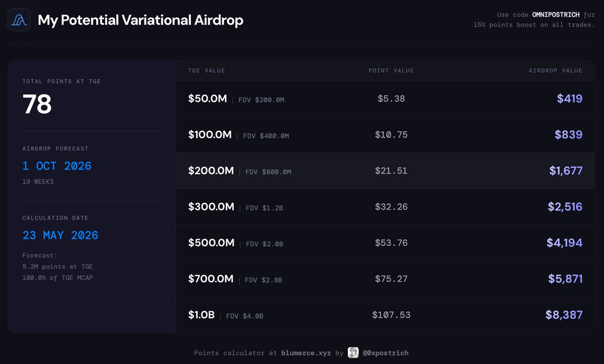Open the blumerce.xyz link
This screenshot has height=364, width=604.
tap(306, 353)
